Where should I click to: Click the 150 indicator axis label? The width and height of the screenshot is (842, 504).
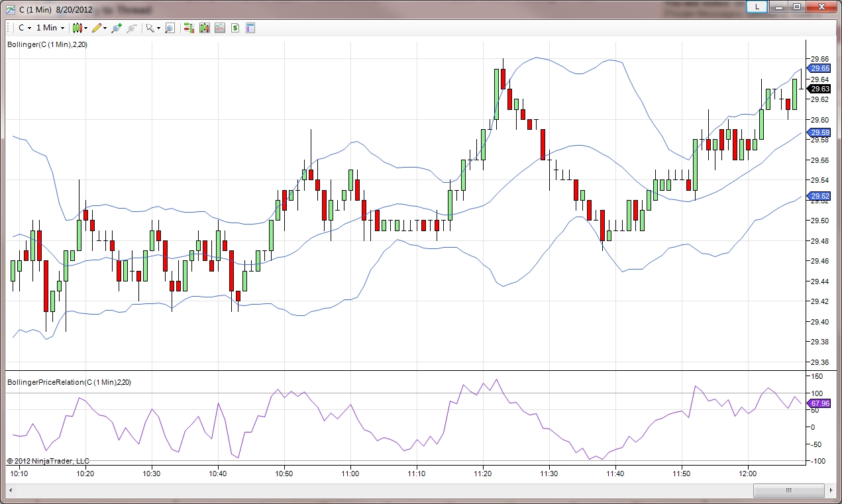point(817,376)
